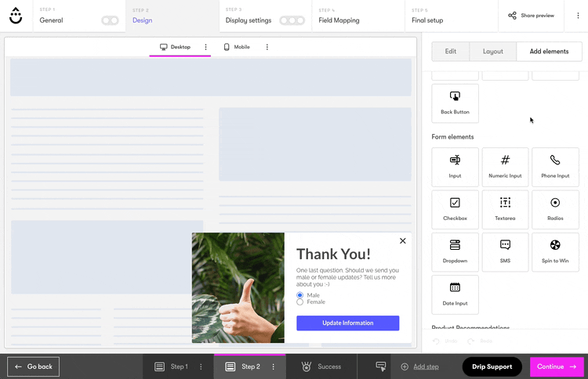This screenshot has height=379, width=588.
Task: Add a Numeric Input element
Action: pyautogui.click(x=505, y=167)
